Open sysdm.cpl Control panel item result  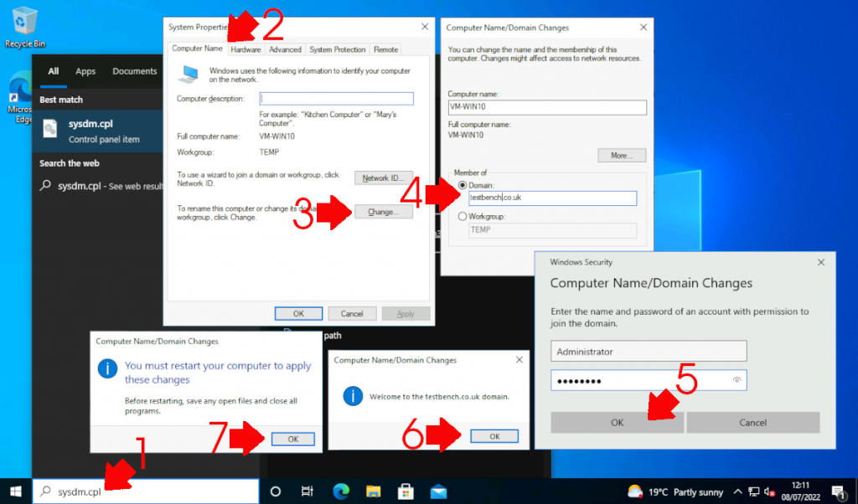92,131
